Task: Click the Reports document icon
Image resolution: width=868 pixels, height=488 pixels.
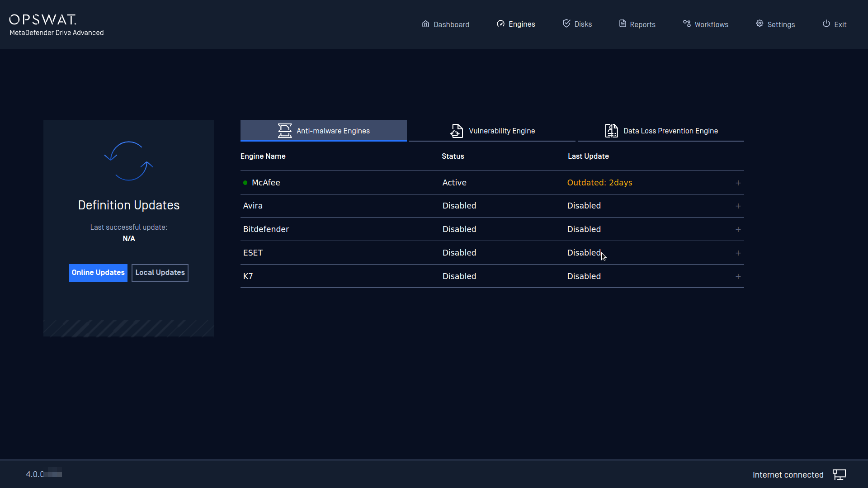Action: pos(623,24)
